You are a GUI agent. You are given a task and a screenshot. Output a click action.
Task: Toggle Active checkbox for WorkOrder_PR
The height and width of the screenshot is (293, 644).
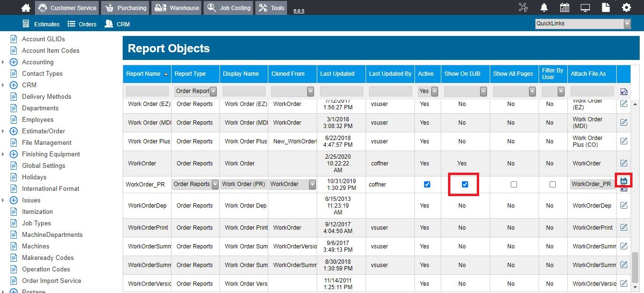[427, 184]
